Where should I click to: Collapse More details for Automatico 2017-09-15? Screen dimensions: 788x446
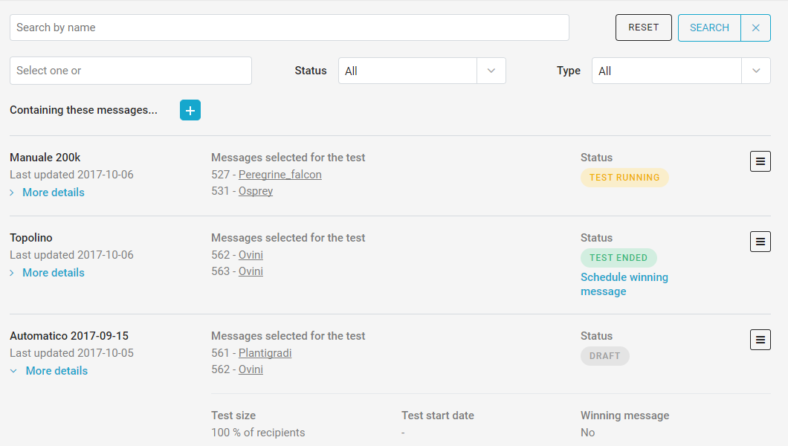click(x=56, y=371)
